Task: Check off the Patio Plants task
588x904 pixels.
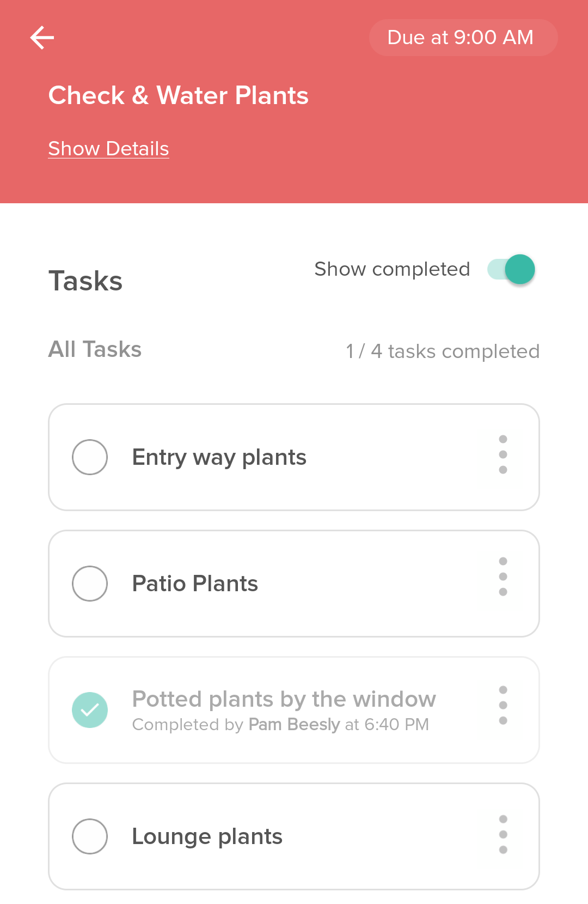Action: [x=90, y=584]
